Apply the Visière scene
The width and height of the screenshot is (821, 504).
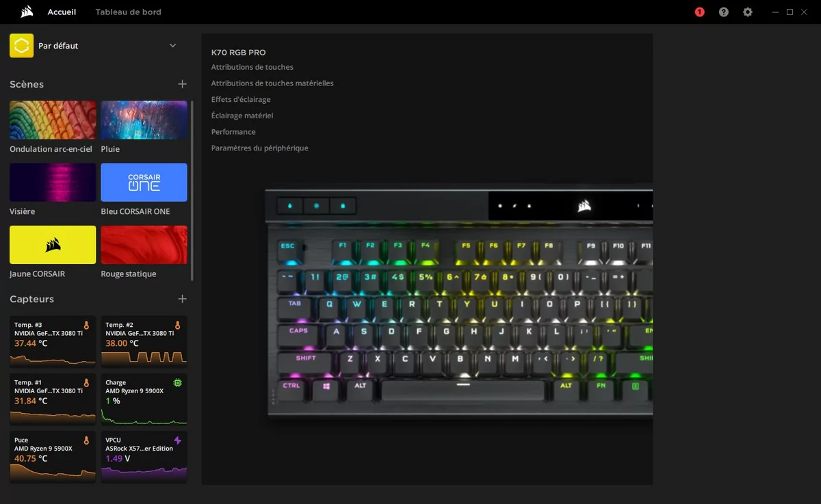click(x=53, y=183)
